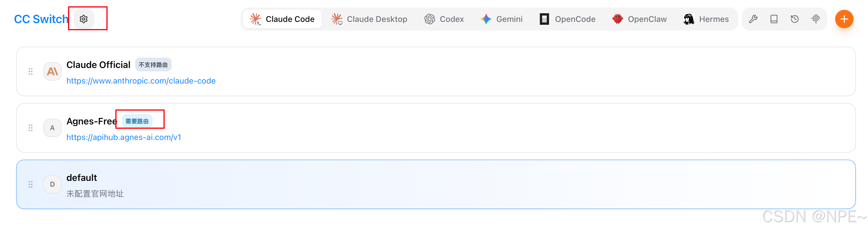Click the paperclip icon in toolbar
The image size is (868, 231).
pos(816,19)
